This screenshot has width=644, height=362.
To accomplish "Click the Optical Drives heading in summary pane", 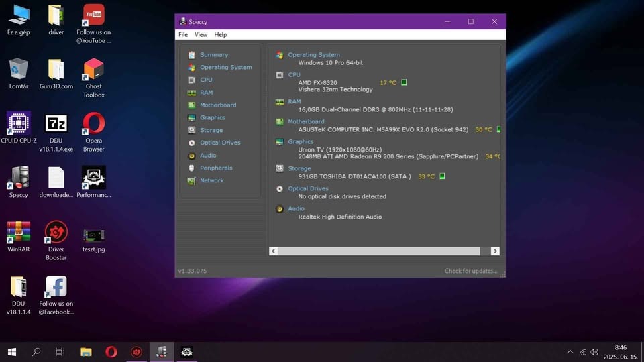I will (x=308, y=188).
